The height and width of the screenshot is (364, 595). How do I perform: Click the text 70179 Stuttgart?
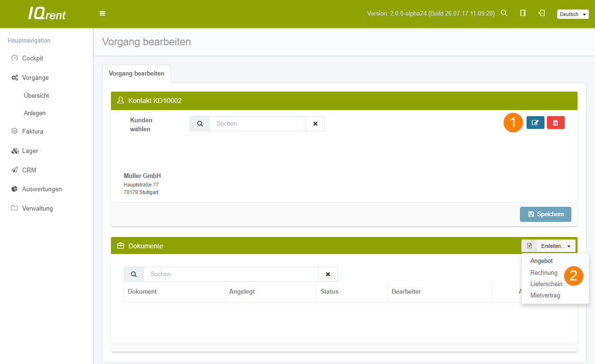(141, 192)
